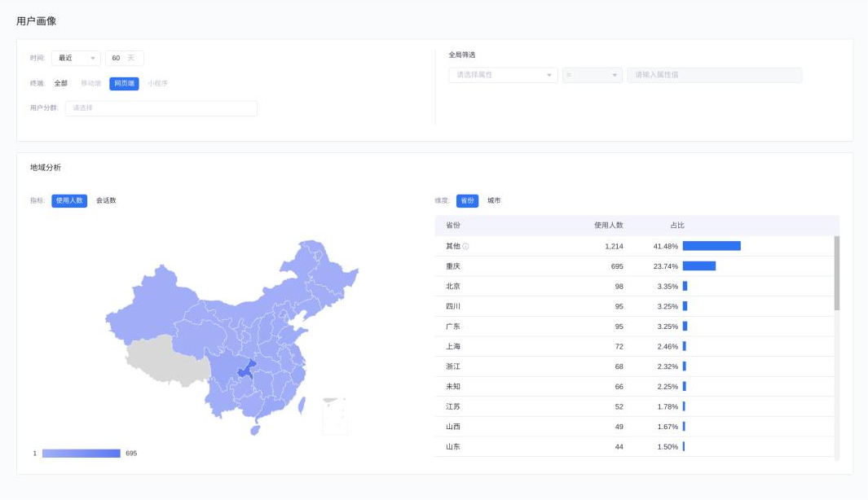Click the 上海 row in table
The height and width of the screenshot is (500, 868).
click(x=634, y=346)
